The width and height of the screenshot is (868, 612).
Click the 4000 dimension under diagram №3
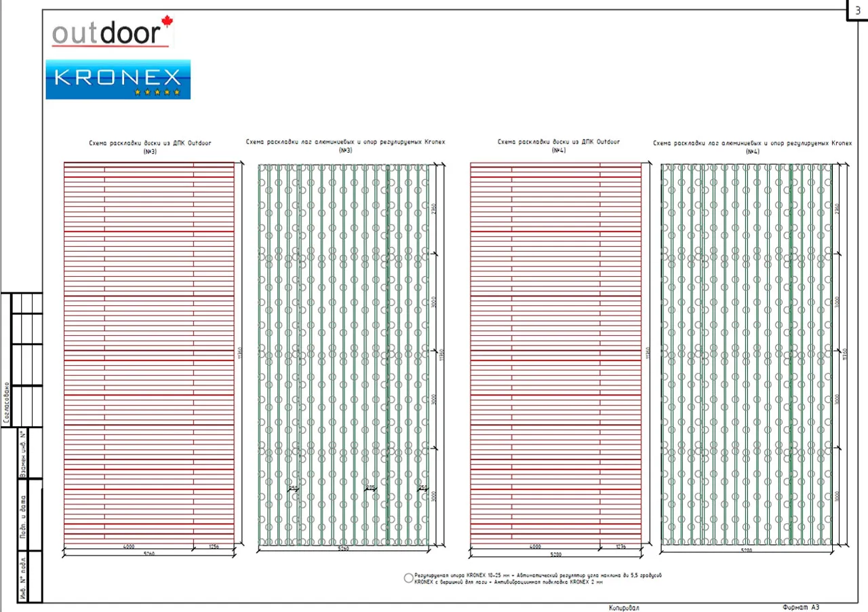click(x=127, y=546)
